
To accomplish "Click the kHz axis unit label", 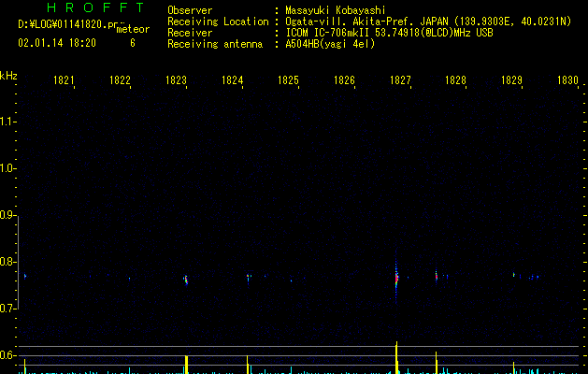I will point(8,76).
